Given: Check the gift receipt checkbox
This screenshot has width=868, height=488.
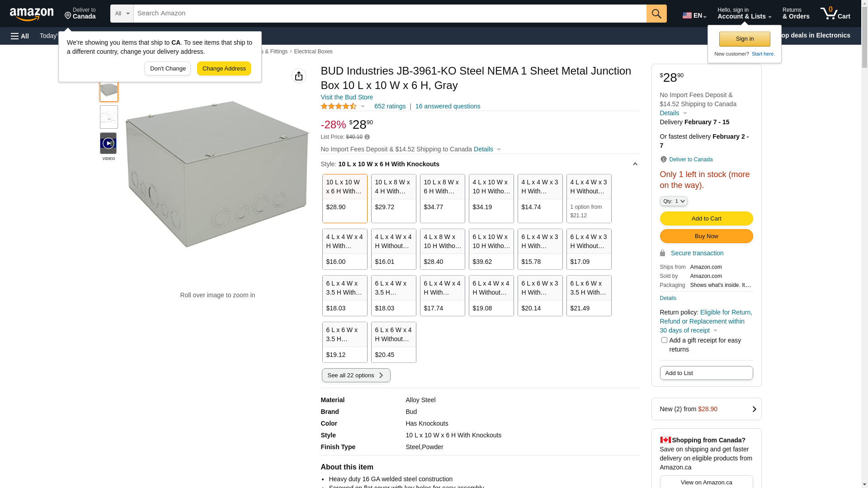Looking at the screenshot, I should 664,340.
